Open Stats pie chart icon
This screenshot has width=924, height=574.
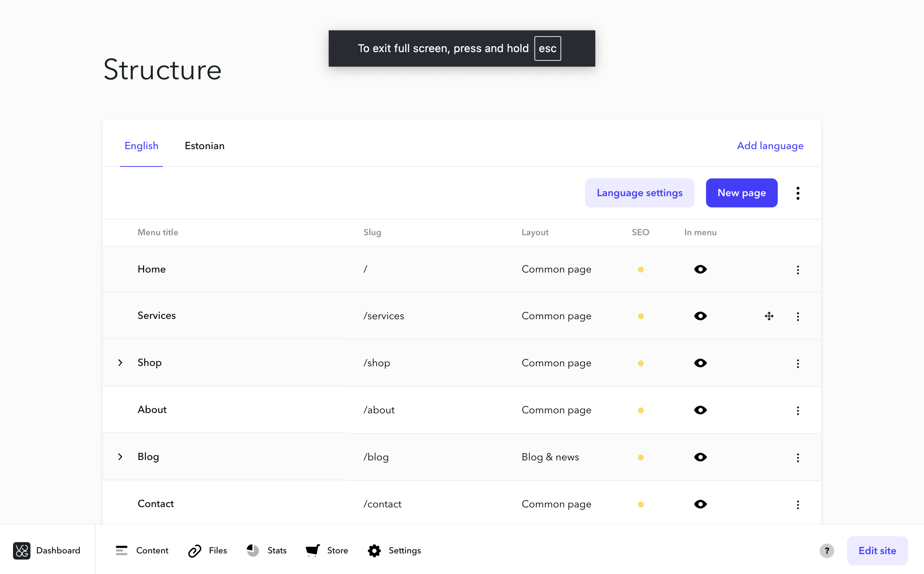253,550
